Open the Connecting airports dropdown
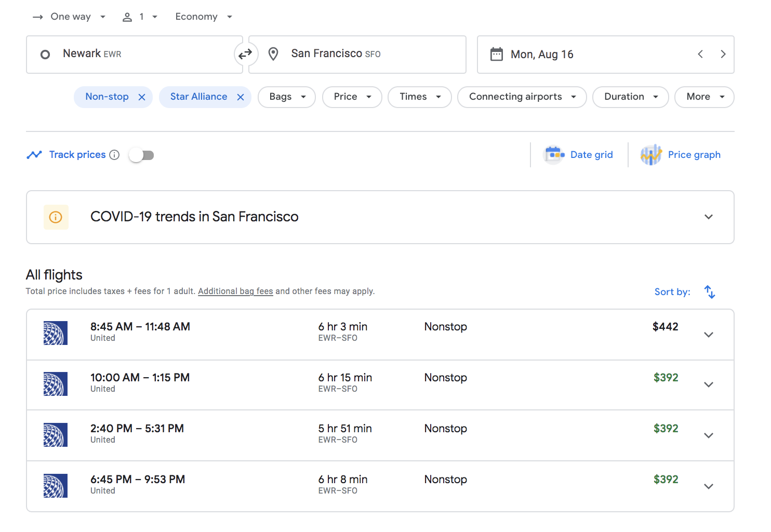 [521, 97]
